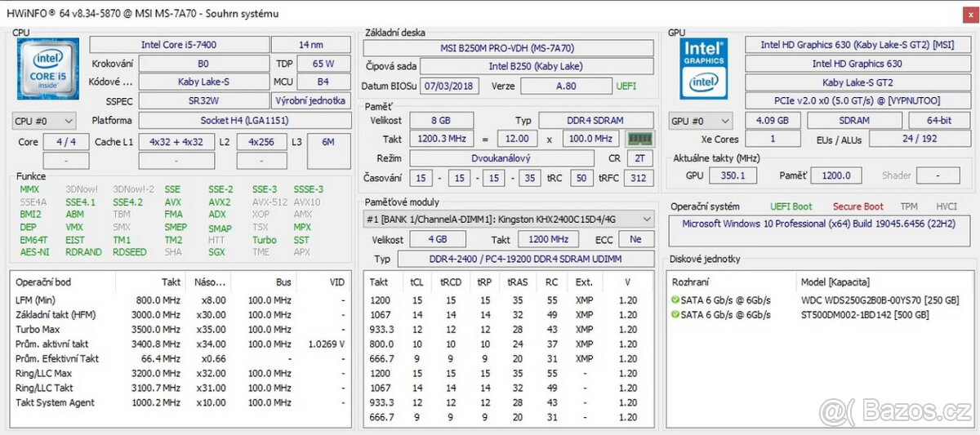Click the GPU memory 4.09 GB field

click(x=772, y=121)
